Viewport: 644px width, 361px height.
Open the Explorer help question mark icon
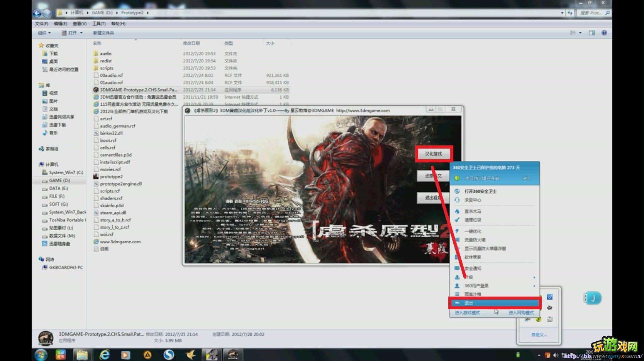point(604,33)
